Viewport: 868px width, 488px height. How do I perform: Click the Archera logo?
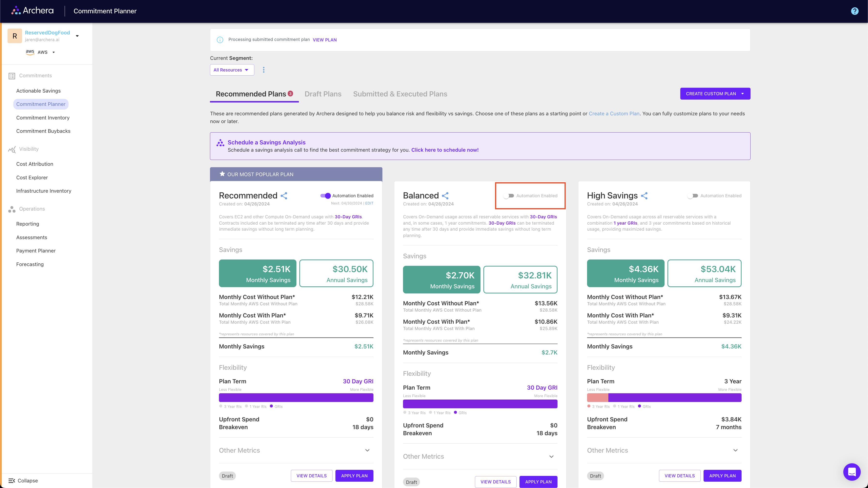(x=33, y=11)
